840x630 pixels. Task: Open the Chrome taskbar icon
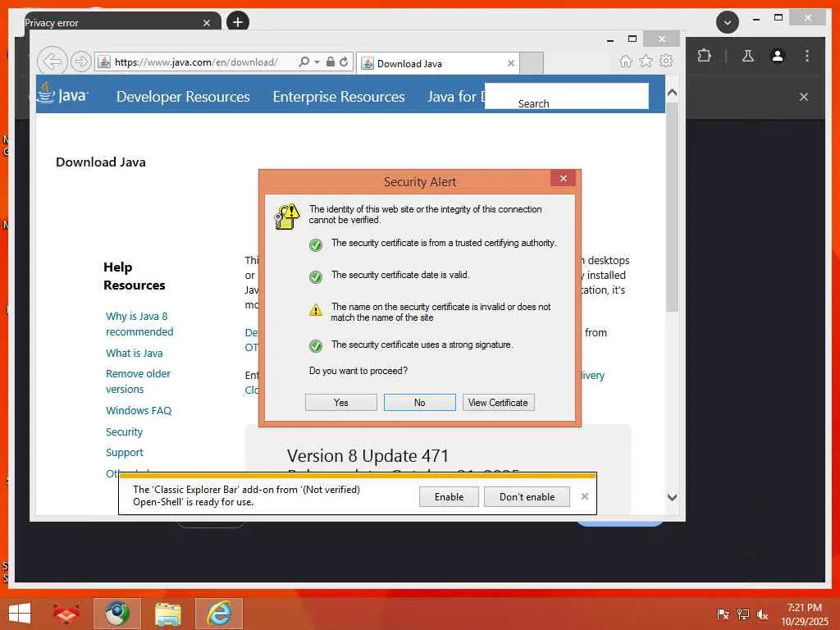pyautogui.click(x=116, y=614)
